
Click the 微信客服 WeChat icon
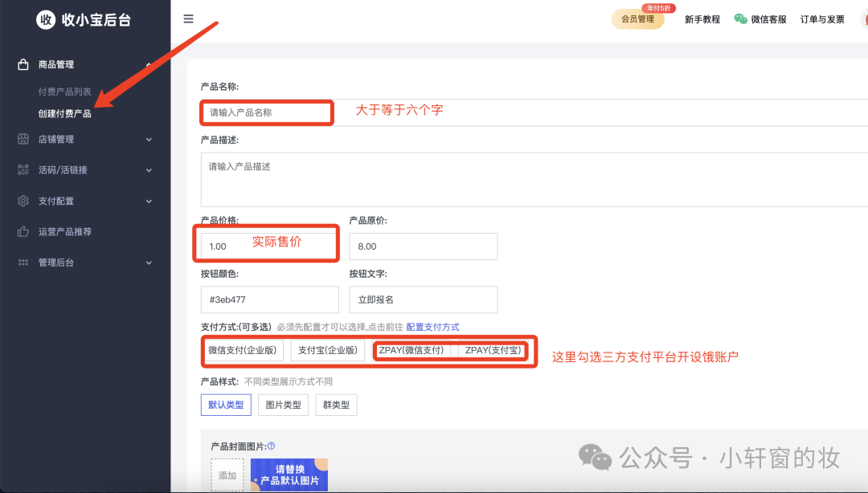pyautogui.click(x=740, y=18)
